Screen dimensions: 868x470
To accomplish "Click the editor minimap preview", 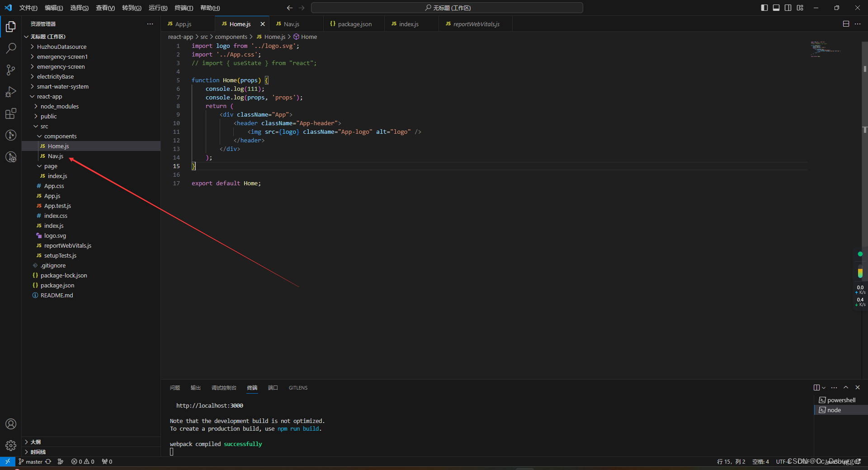I will click(x=825, y=49).
